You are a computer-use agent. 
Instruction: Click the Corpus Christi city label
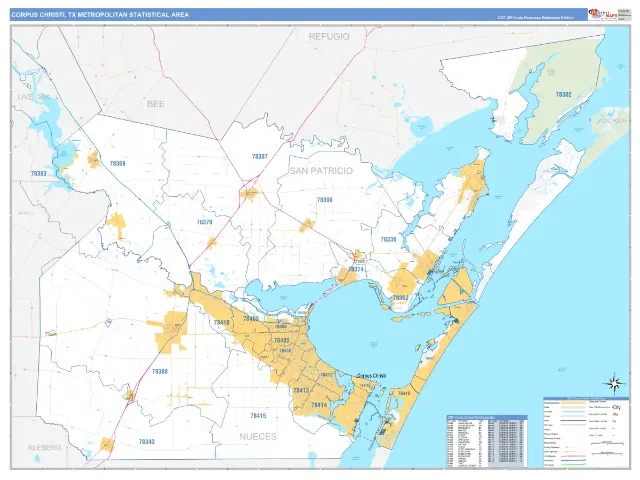click(x=371, y=376)
